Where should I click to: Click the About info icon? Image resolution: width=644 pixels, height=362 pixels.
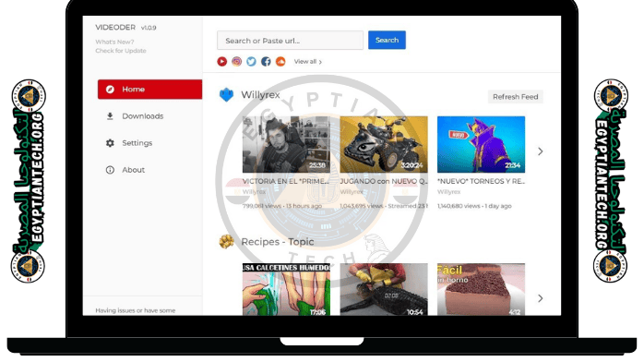coord(110,170)
